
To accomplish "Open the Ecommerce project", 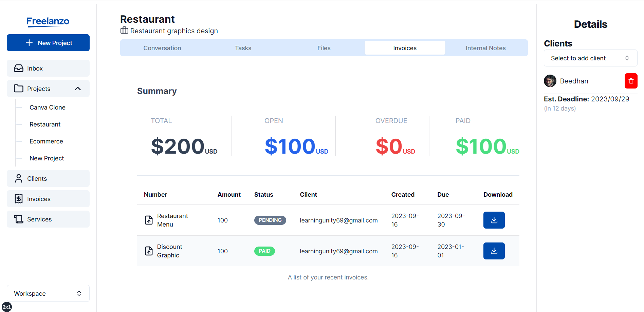I will pos(46,141).
